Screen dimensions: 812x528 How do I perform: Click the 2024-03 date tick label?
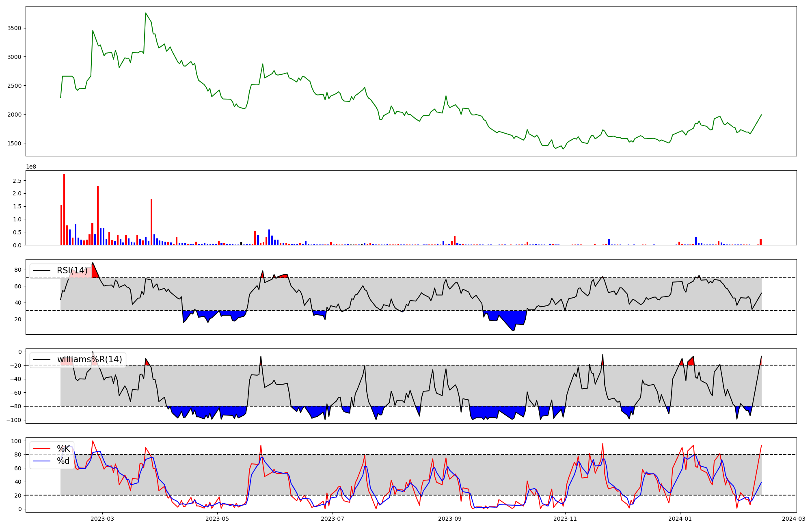[793, 519]
